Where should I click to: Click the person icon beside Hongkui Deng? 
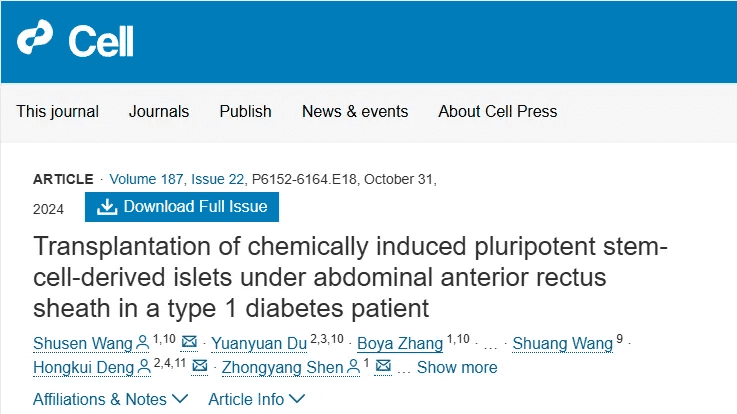(x=144, y=367)
